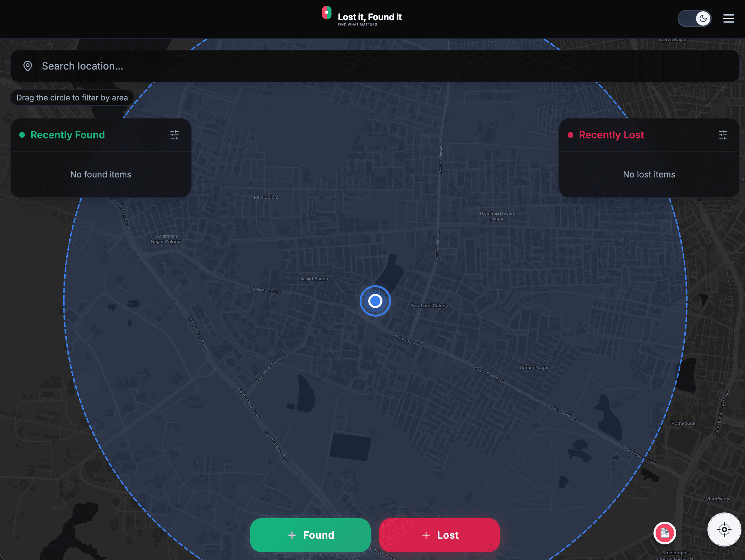The image size is (745, 560).
Task: Open filter settings on Recently Lost panel
Action: pyautogui.click(x=723, y=135)
